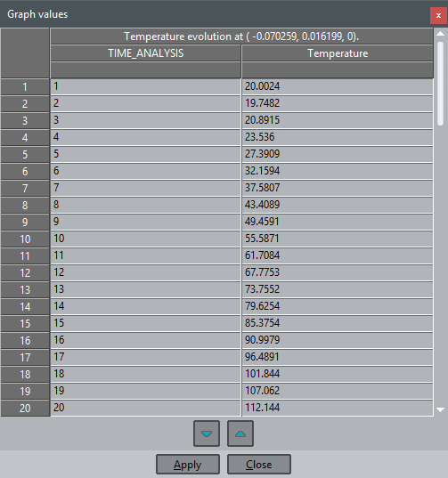Click the vertical scrollbar thumb
The height and width of the screenshot is (478, 448).
(440, 83)
